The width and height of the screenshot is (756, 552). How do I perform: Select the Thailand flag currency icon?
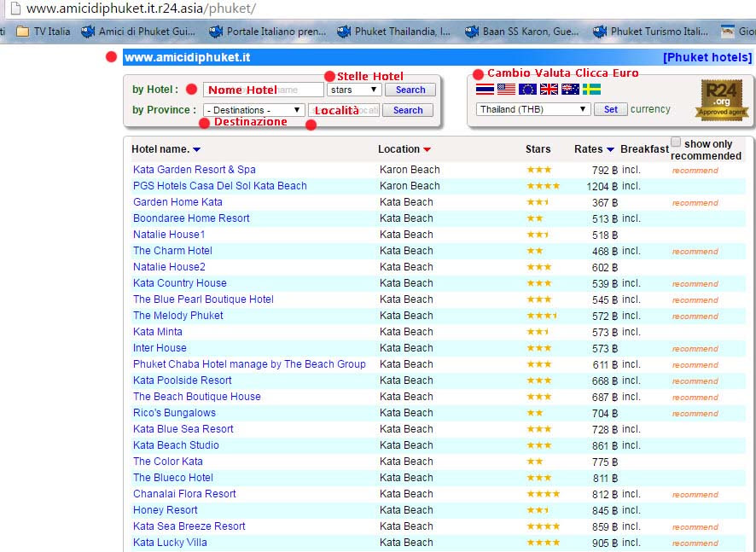click(485, 90)
